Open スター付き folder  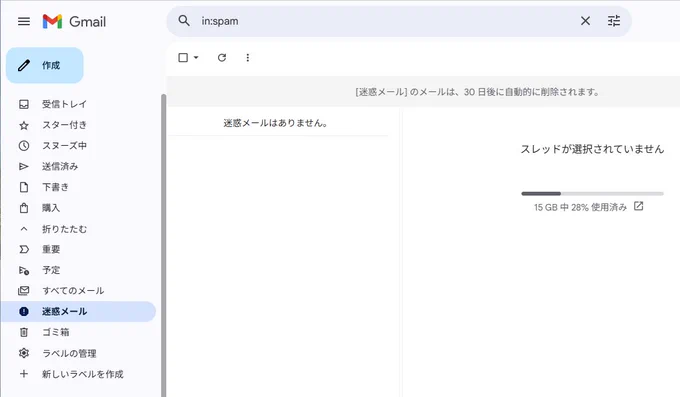64,125
